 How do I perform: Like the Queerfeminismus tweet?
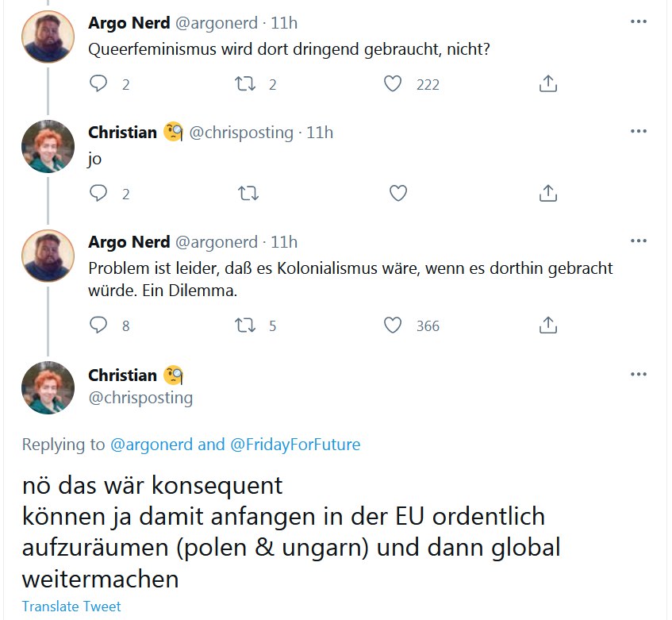pyautogui.click(x=393, y=83)
